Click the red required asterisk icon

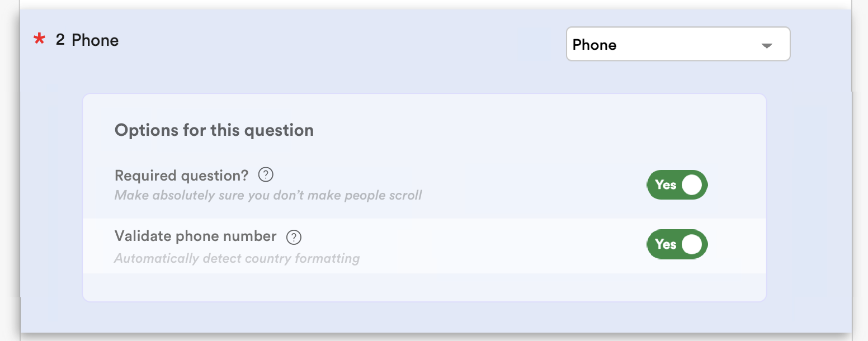tap(39, 40)
